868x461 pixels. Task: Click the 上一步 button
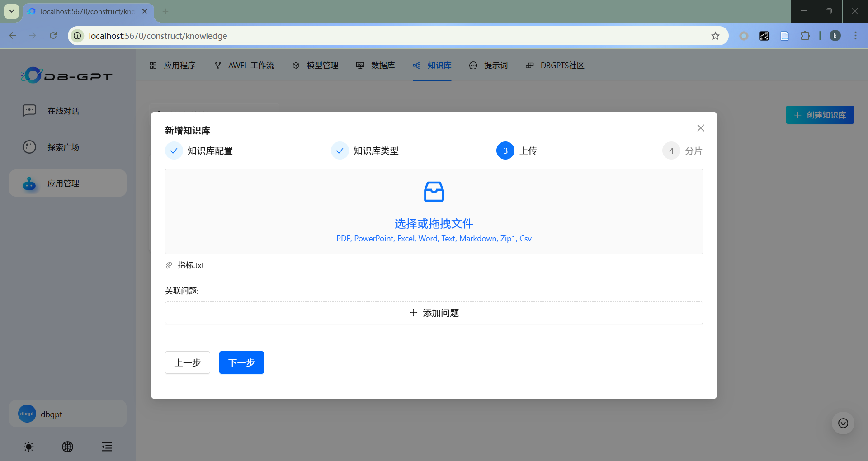pyautogui.click(x=188, y=362)
